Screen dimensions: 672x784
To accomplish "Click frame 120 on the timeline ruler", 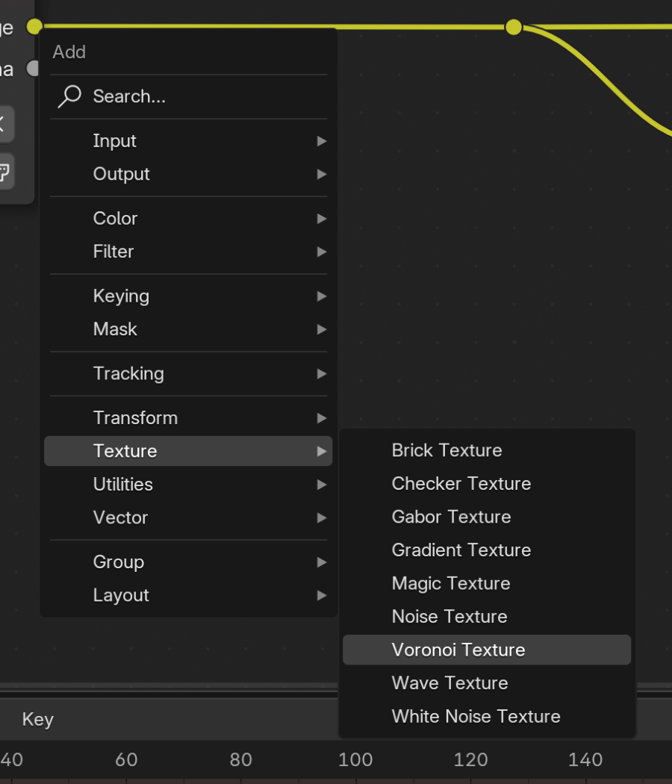I will [470, 759].
